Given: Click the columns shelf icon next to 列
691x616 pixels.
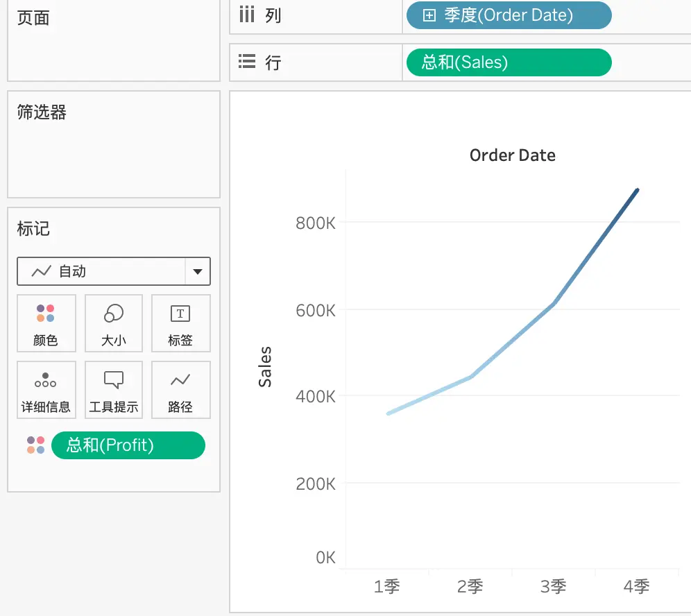Looking at the screenshot, I should coord(247,15).
